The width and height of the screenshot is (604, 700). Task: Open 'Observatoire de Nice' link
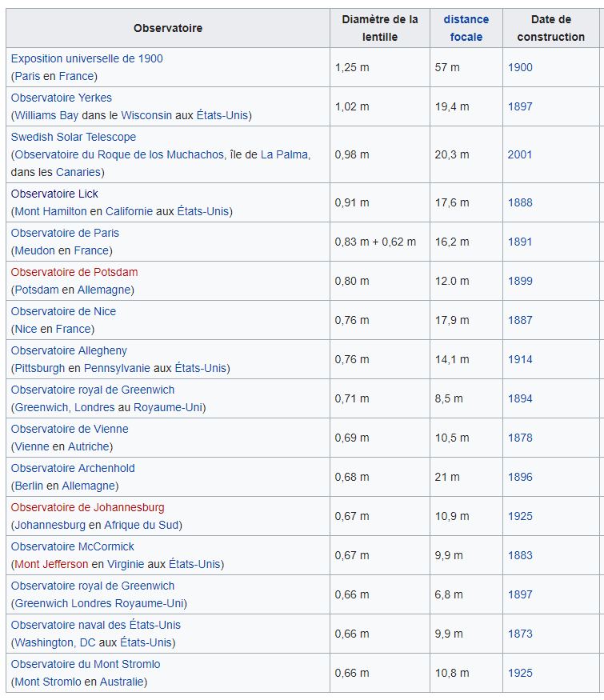[x=63, y=311]
